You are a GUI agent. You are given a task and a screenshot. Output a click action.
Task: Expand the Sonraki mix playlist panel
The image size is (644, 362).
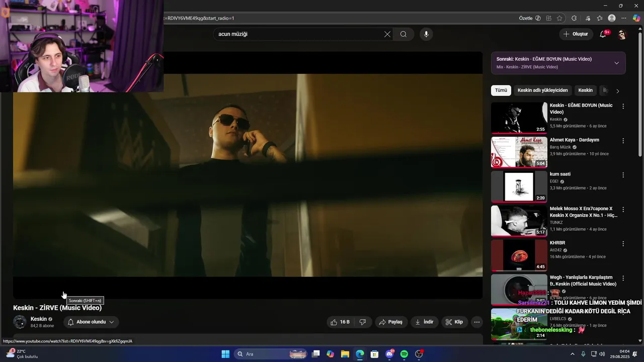pyautogui.click(x=616, y=63)
